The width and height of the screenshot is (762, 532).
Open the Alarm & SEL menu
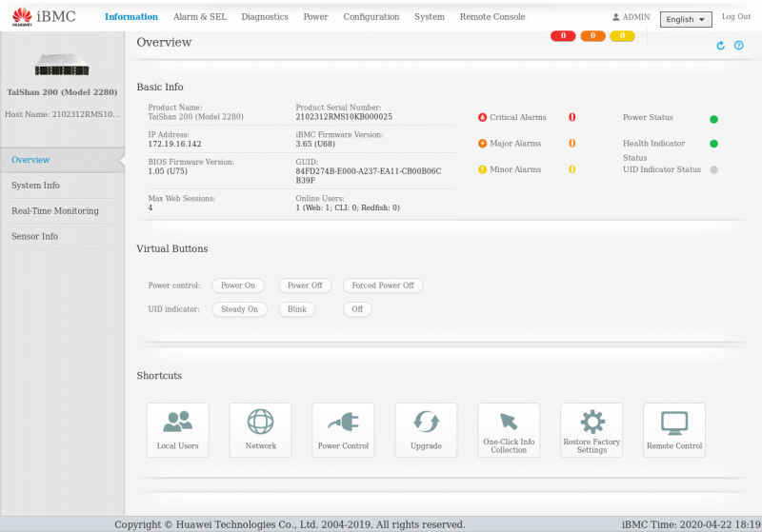point(200,16)
